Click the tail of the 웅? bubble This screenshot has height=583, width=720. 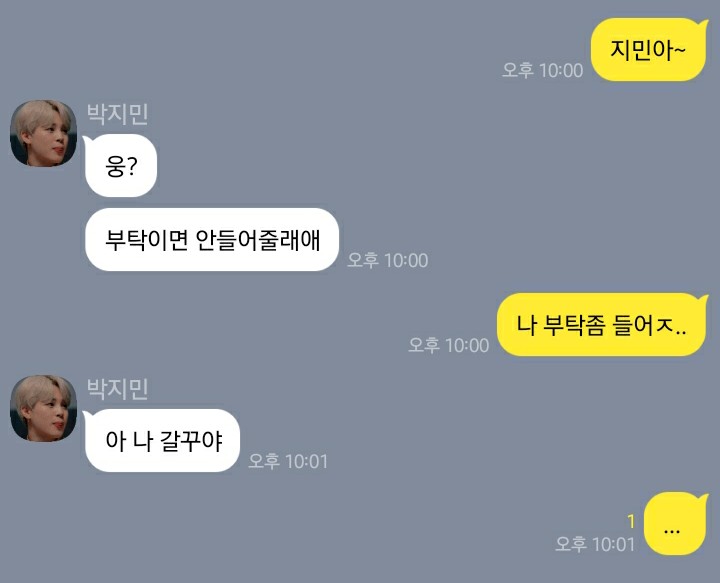coord(87,140)
